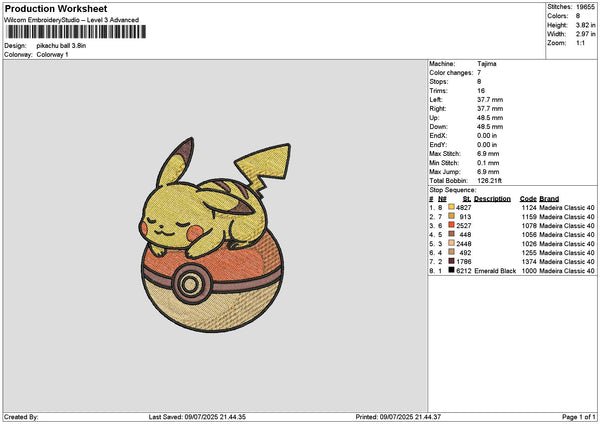Click the brown swatch beside code 1056
The height and width of the screenshot is (424, 600).
point(451,234)
